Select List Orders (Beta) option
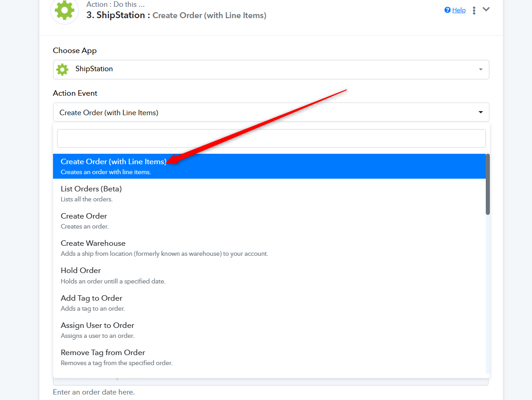Viewport: 532px width, 400px height. 269,194
